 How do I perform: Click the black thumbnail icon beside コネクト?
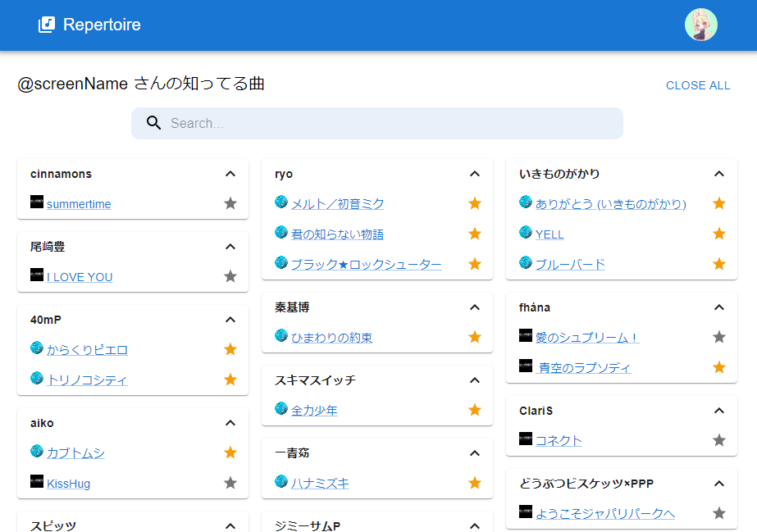(525, 439)
